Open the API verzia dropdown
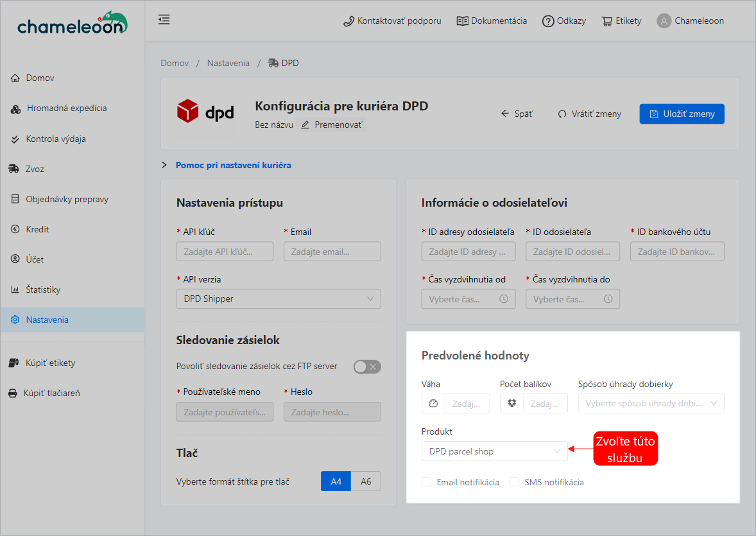The image size is (756, 536). (x=278, y=298)
